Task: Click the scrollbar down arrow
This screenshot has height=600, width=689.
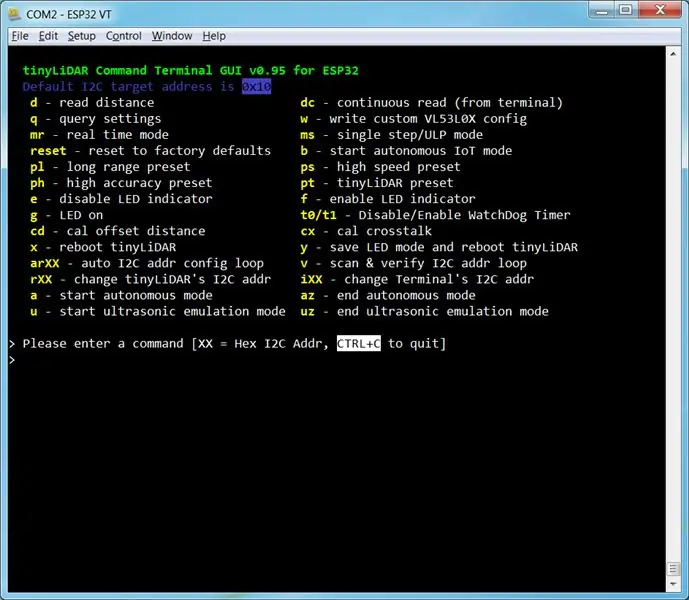Action: [673, 584]
